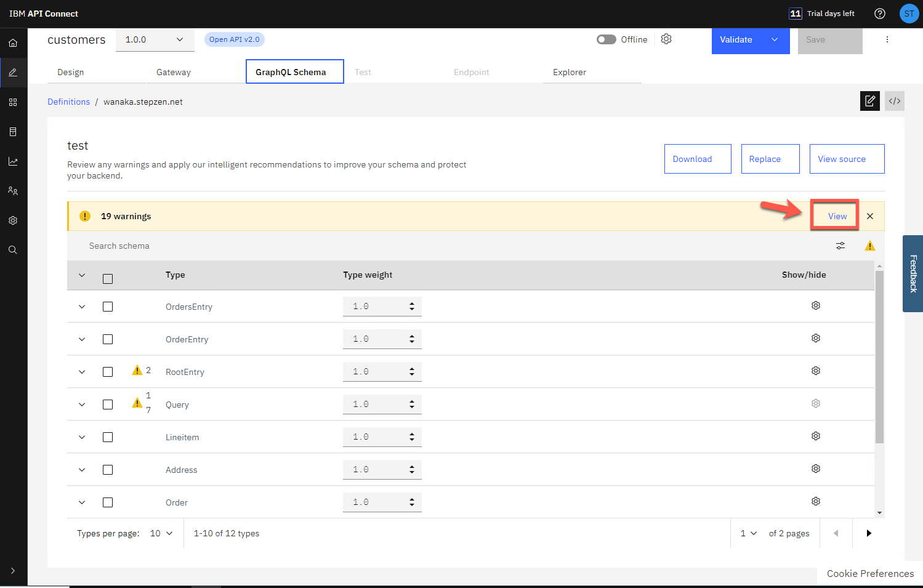Image resolution: width=923 pixels, height=588 pixels.
Task: Open Types per page dropdown
Action: [161, 533]
